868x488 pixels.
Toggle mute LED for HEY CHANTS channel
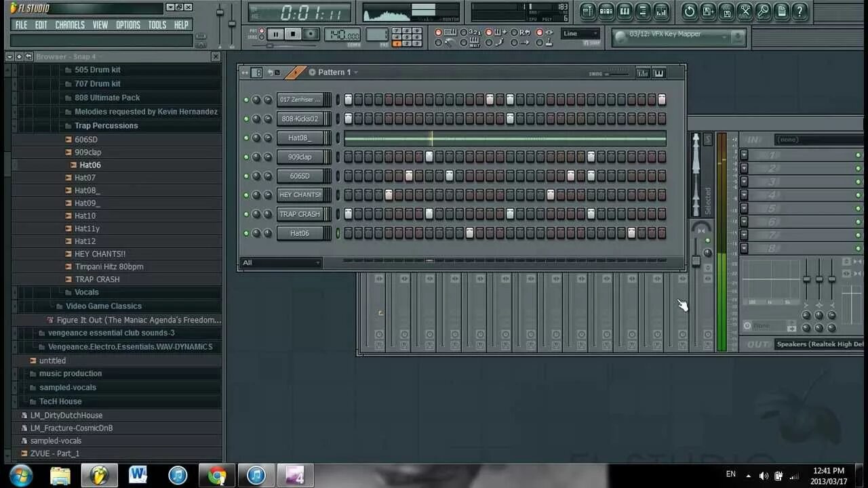(x=246, y=195)
